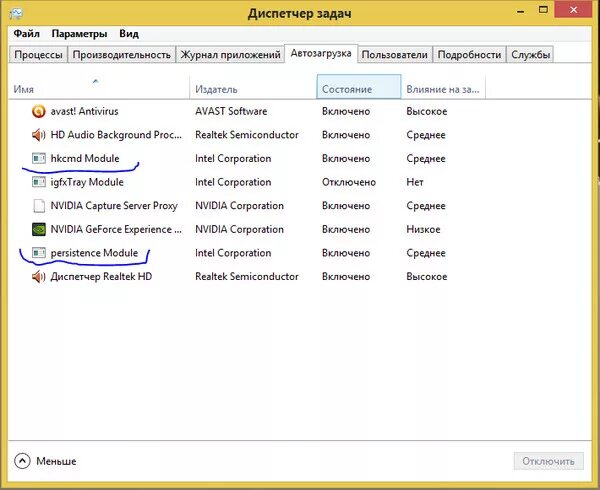The image size is (600, 490).
Task: Switch to the Пользователи tab
Action: [395, 55]
